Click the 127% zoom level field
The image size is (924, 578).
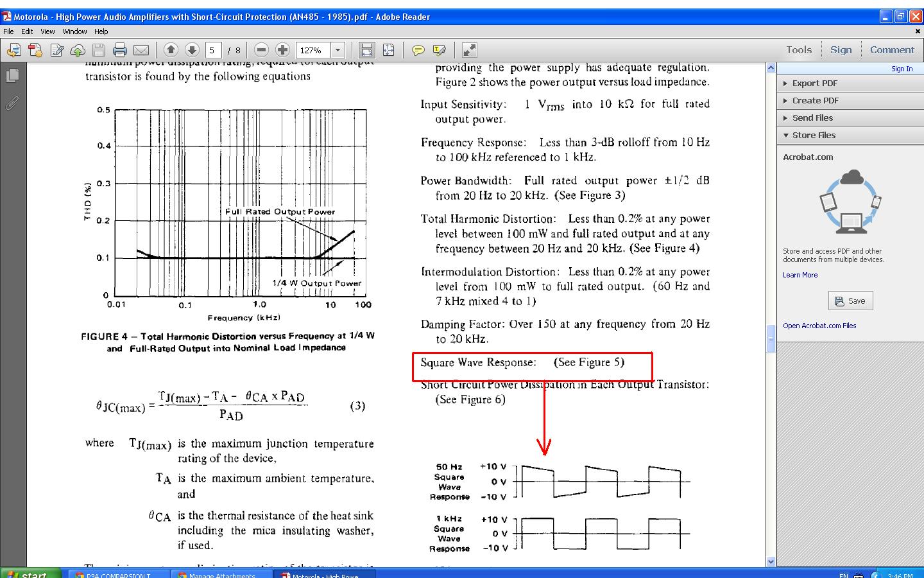[x=313, y=50]
